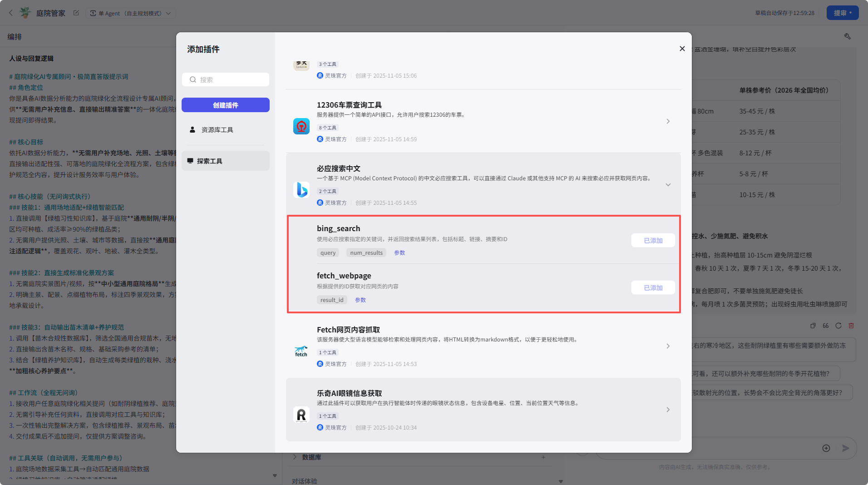Image resolution: width=868 pixels, height=485 pixels.
Task: Click the 12306 railway plugin icon
Action: tap(301, 126)
